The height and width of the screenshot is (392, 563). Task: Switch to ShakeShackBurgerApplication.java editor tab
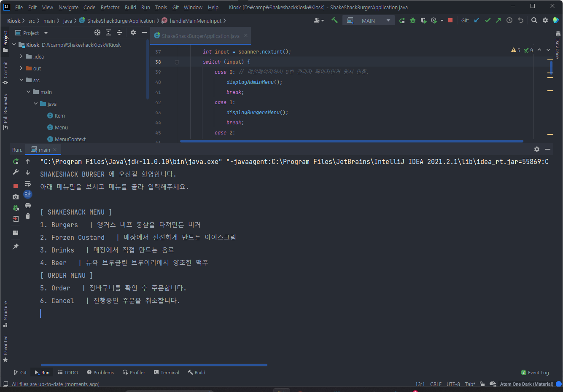click(x=200, y=36)
